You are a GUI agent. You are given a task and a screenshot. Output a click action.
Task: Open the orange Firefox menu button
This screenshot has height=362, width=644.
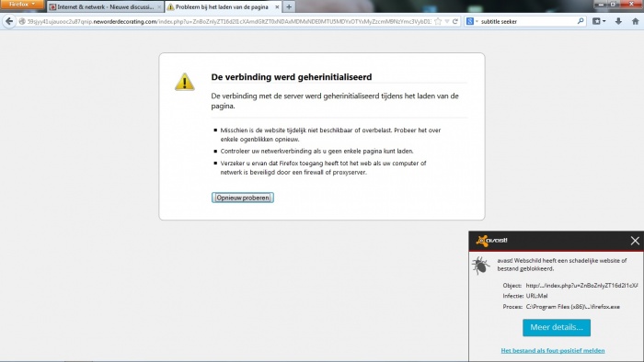click(x=22, y=5)
